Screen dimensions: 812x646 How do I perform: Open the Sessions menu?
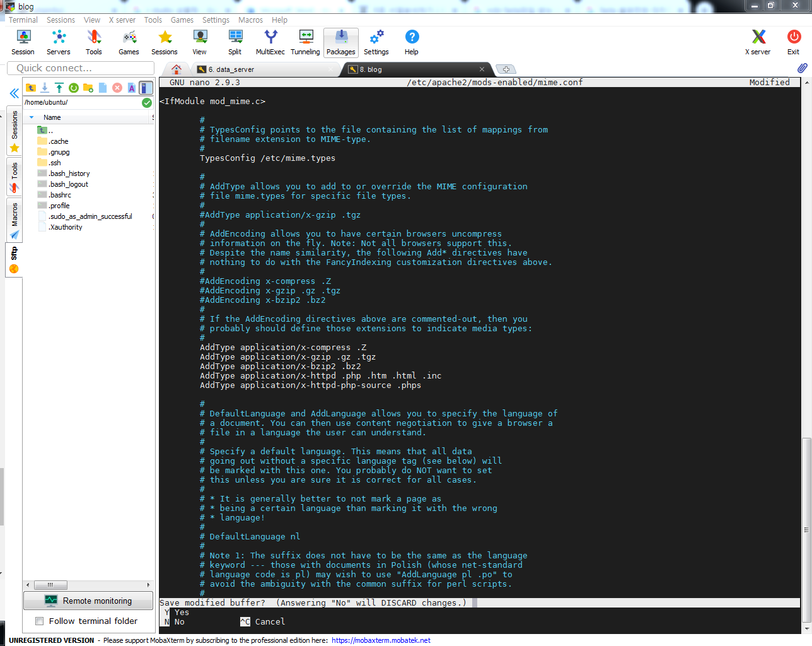click(61, 20)
